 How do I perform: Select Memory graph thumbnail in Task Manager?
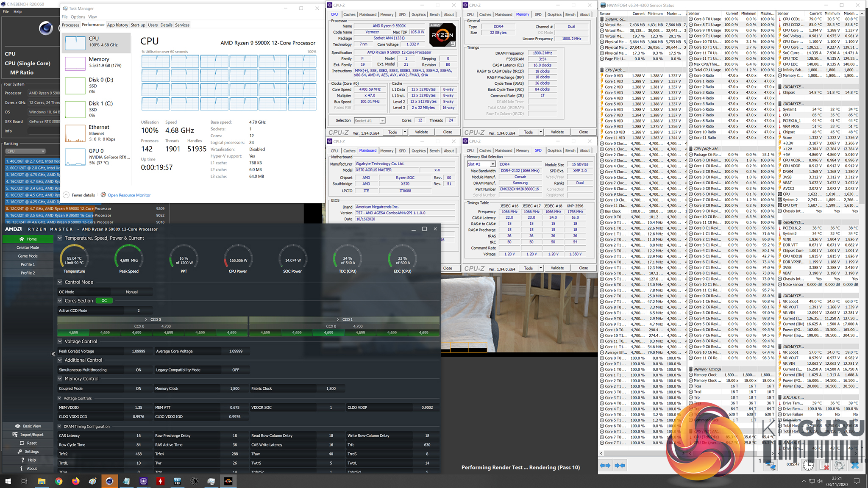pyautogui.click(x=75, y=63)
